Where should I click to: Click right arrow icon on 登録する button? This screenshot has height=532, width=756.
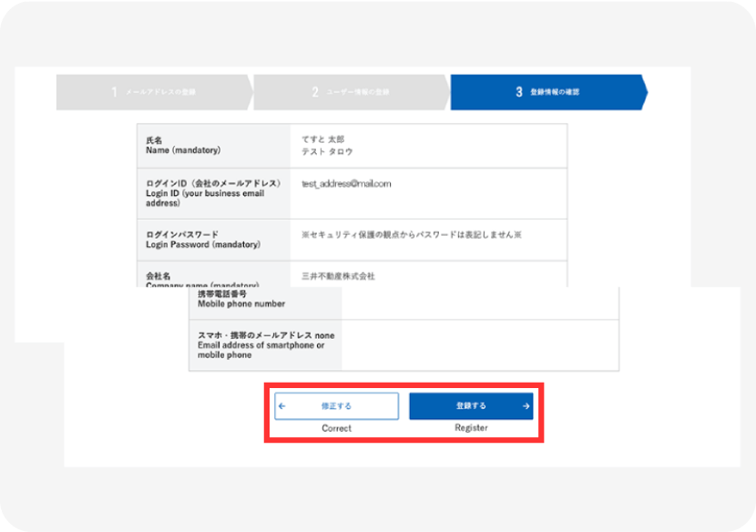click(526, 406)
